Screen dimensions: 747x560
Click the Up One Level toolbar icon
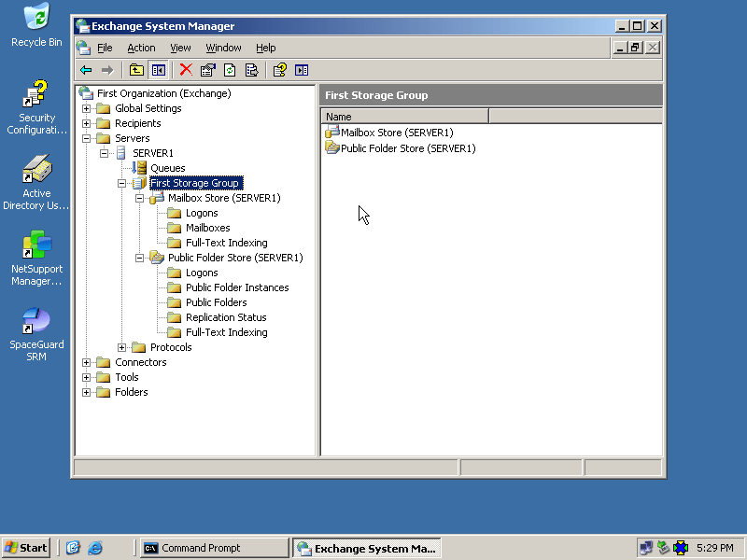(135, 69)
